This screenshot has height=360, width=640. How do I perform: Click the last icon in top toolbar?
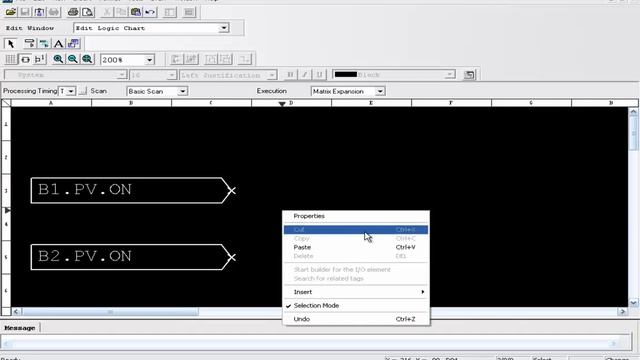[189, 12]
